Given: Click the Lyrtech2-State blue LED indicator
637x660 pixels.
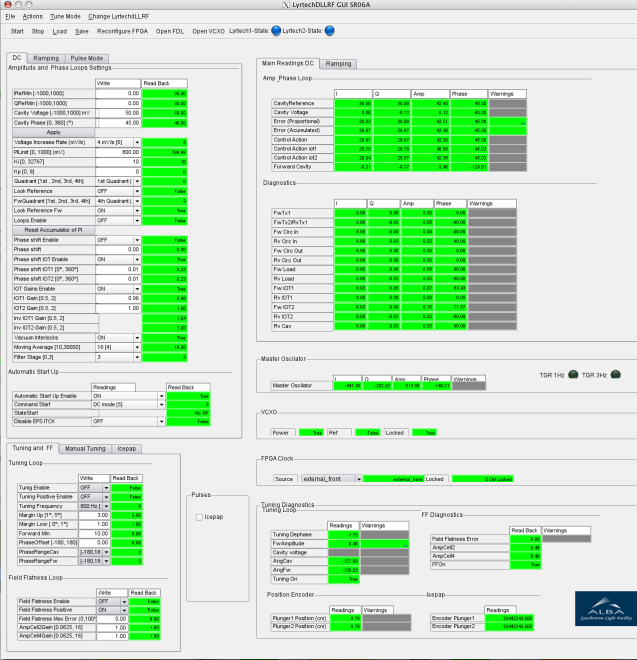Looking at the screenshot, I should tap(330, 31).
